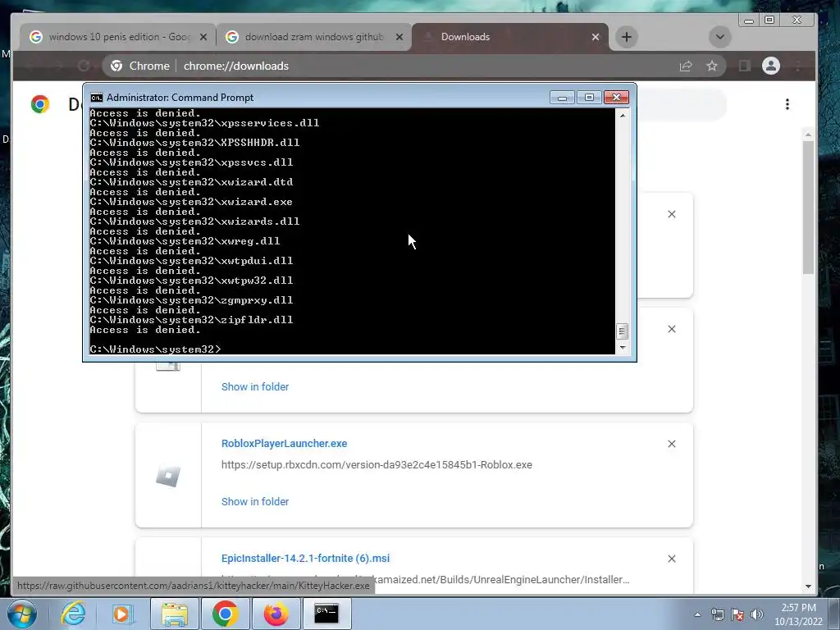The height and width of the screenshot is (630, 840).
Task: Open the volume speaker tray icon
Action: (x=757, y=614)
